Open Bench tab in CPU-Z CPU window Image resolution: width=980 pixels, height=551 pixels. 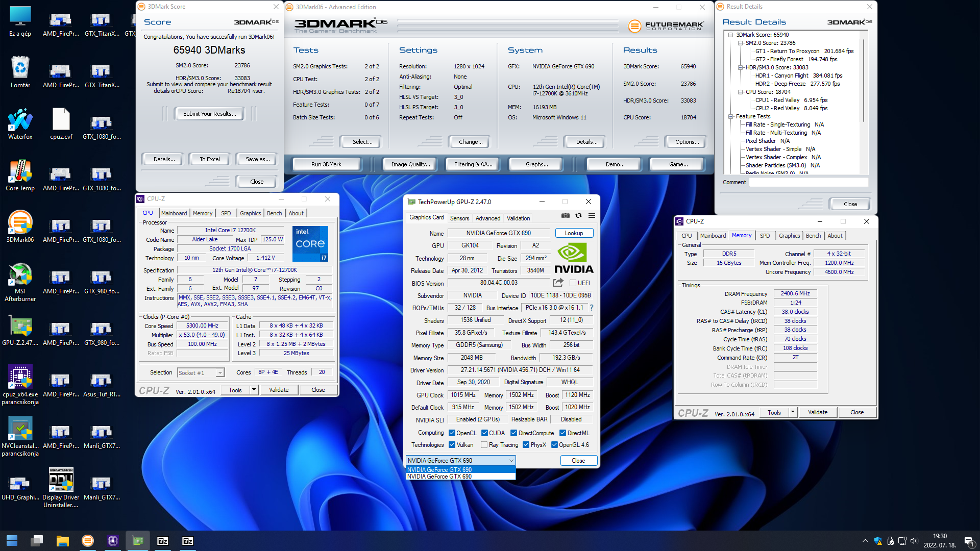point(274,213)
